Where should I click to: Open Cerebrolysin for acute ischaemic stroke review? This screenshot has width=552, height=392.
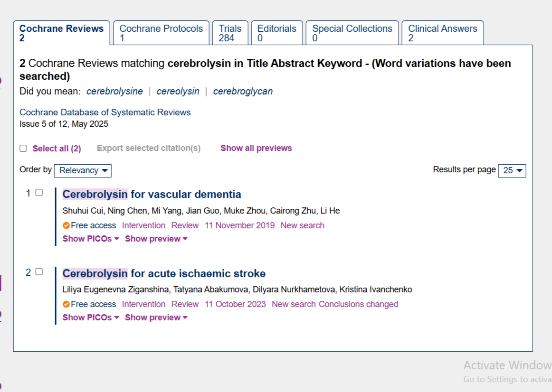tap(164, 273)
